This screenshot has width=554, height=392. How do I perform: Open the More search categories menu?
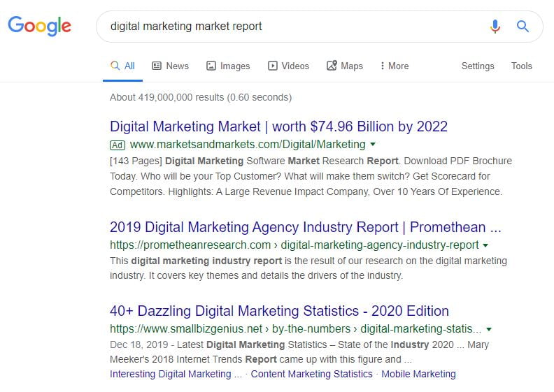(x=395, y=66)
